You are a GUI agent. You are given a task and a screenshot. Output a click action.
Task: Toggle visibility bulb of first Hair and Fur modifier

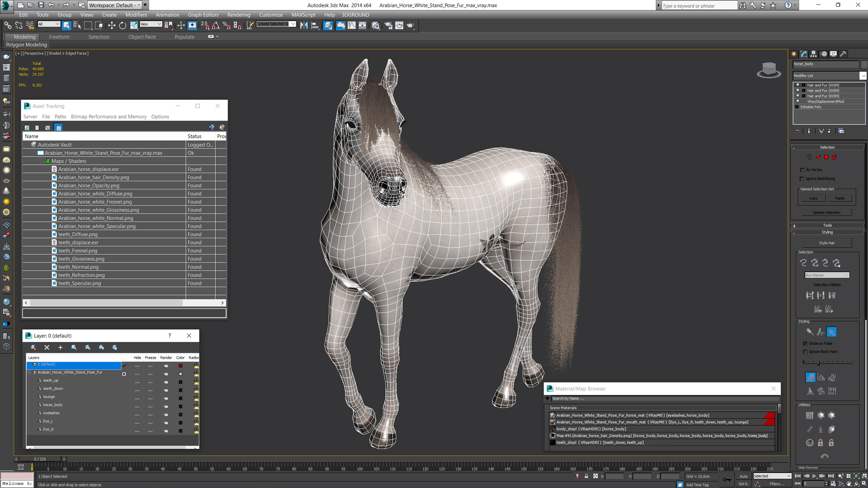797,85
